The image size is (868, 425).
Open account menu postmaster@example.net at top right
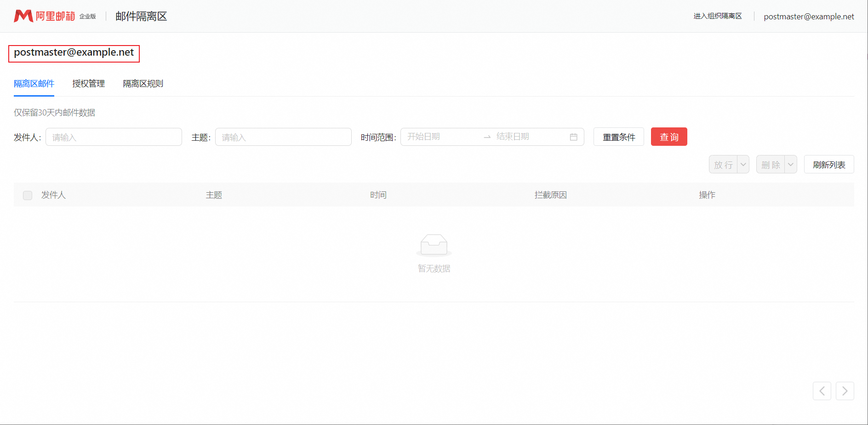(809, 17)
